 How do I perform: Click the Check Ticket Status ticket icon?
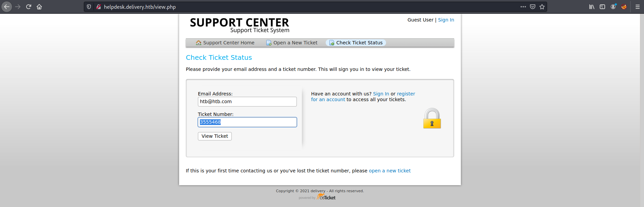(x=332, y=43)
